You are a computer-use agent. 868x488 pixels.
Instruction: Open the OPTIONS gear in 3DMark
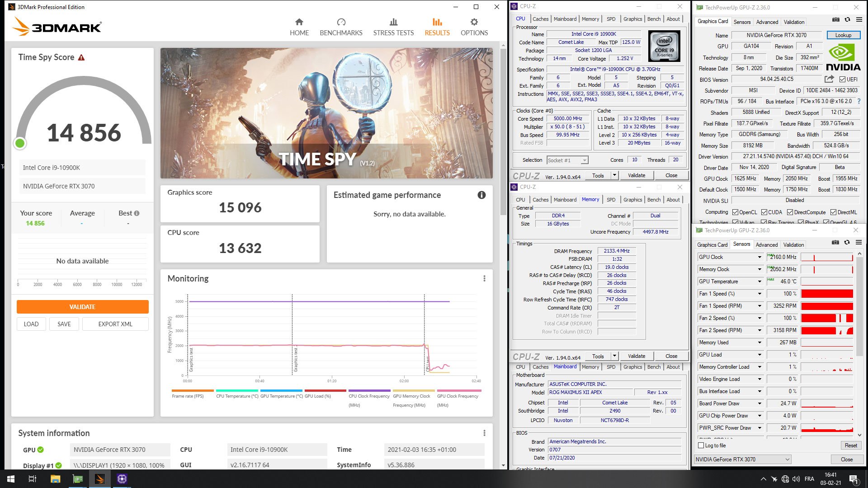[474, 27]
